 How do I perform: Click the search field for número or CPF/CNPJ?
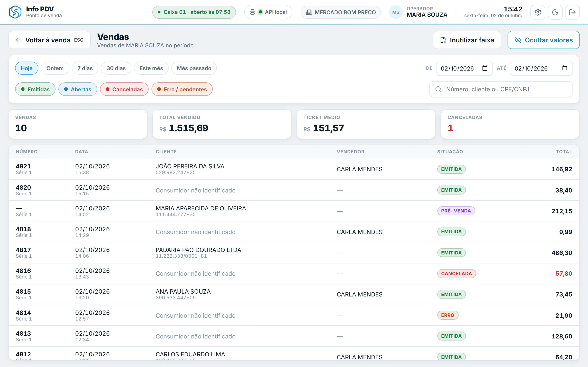pos(501,89)
